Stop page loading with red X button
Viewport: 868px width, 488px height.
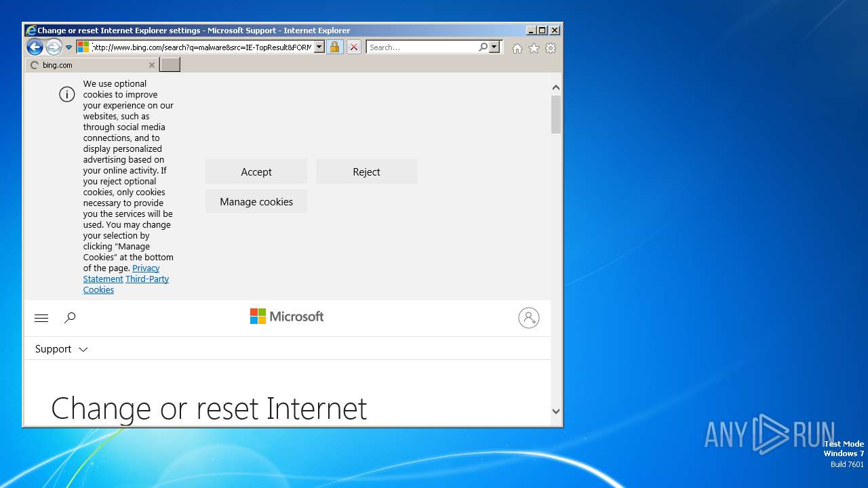pyautogui.click(x=354, y=47)
